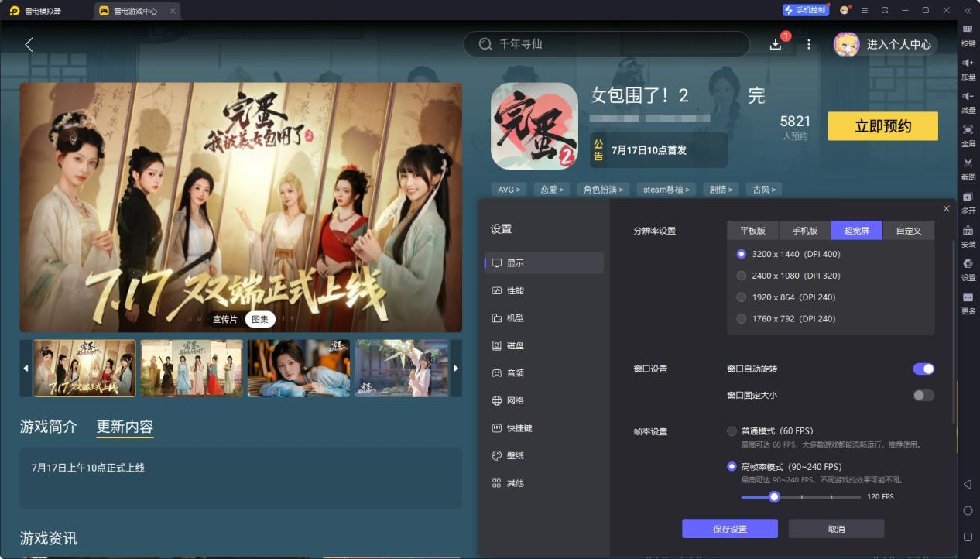Open the downloads icon with red badge
This screenshot has width=980, height=559.
point(776,44)
